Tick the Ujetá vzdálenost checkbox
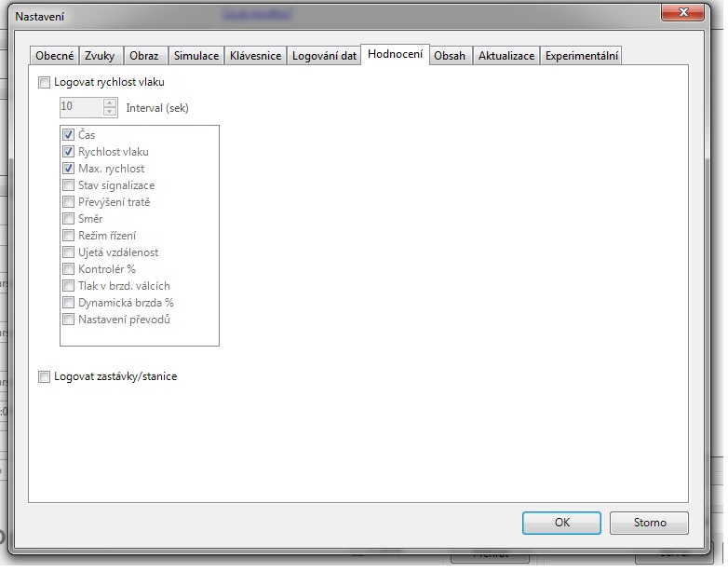Viewport: 728px width, 572px height. 69,252
